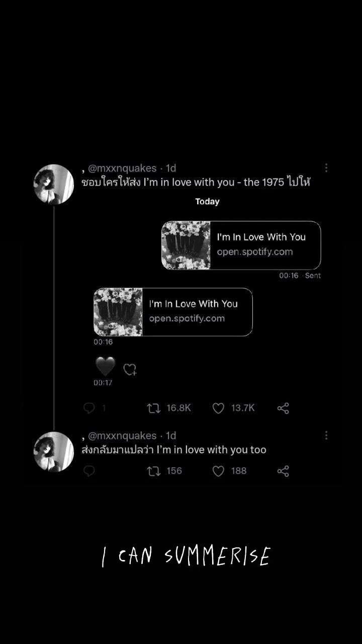Like the second tweet with 188 likes
This screenshot has height=644, width=362.
tap(218, 471)
